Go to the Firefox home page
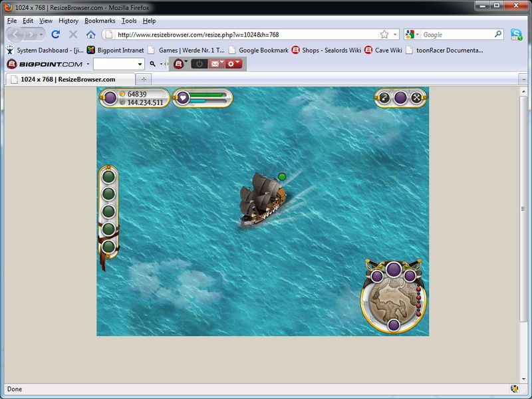Viewport: 532px width, 399px height. click(x=90, y=35)
